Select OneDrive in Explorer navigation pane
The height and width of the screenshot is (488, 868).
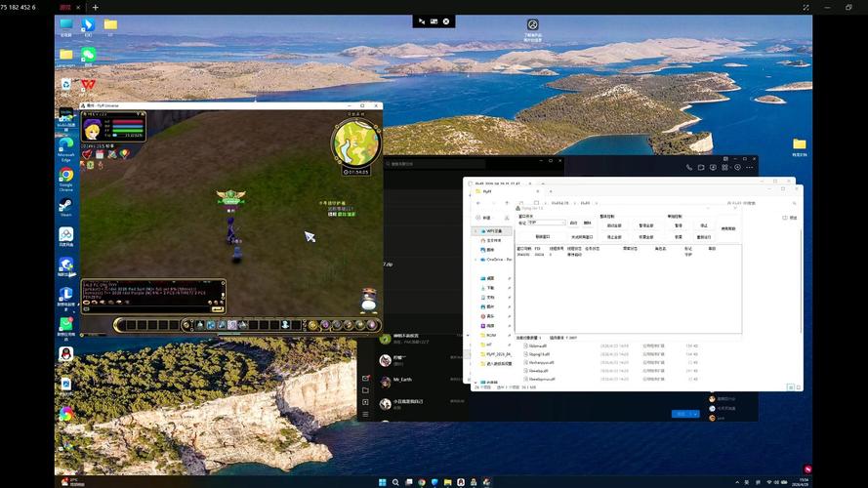[495, 260]
